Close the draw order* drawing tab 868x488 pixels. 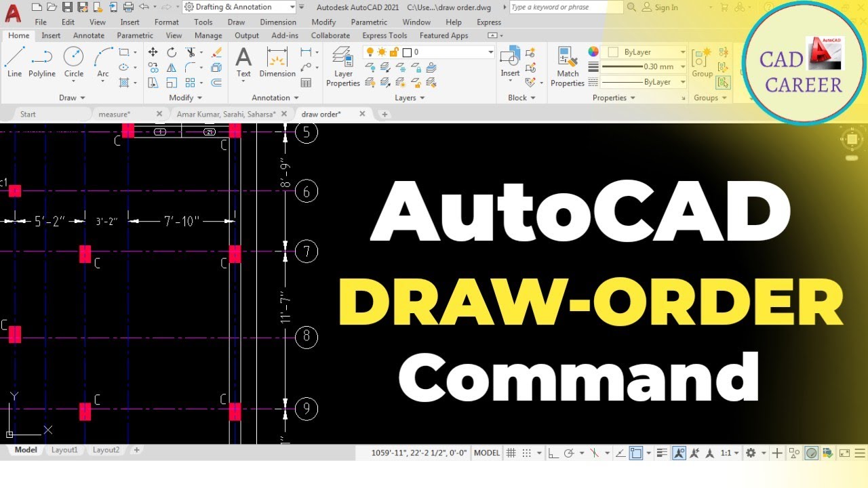pyautogui.click(x=362, y=114)
